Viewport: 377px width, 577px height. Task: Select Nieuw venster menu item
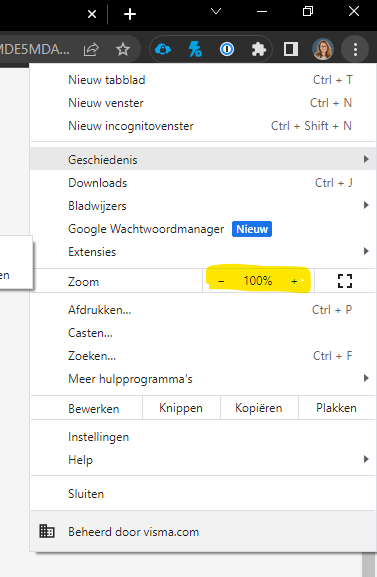click(x=203, y=103)
